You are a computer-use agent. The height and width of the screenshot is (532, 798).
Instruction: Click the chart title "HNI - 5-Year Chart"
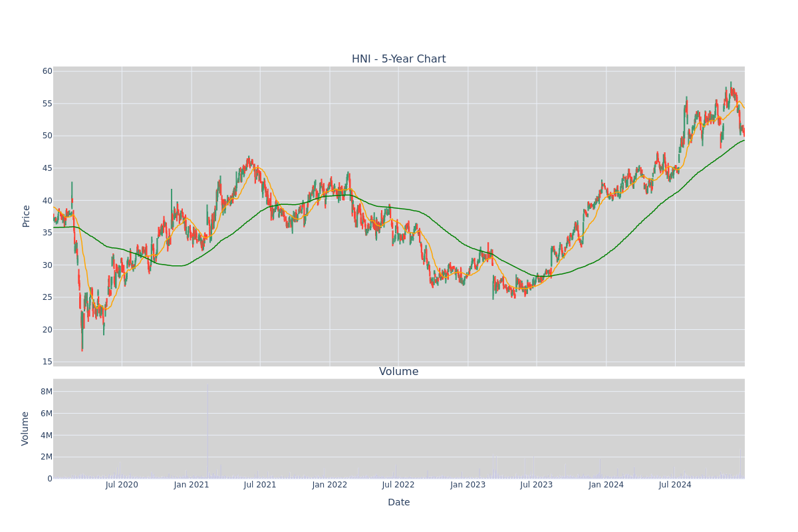click(x=399, y=59)
